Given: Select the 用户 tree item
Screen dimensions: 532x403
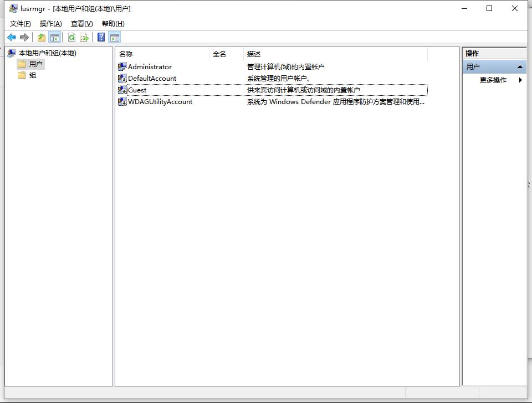Looking at the screenshot, I should coord(35,64).
